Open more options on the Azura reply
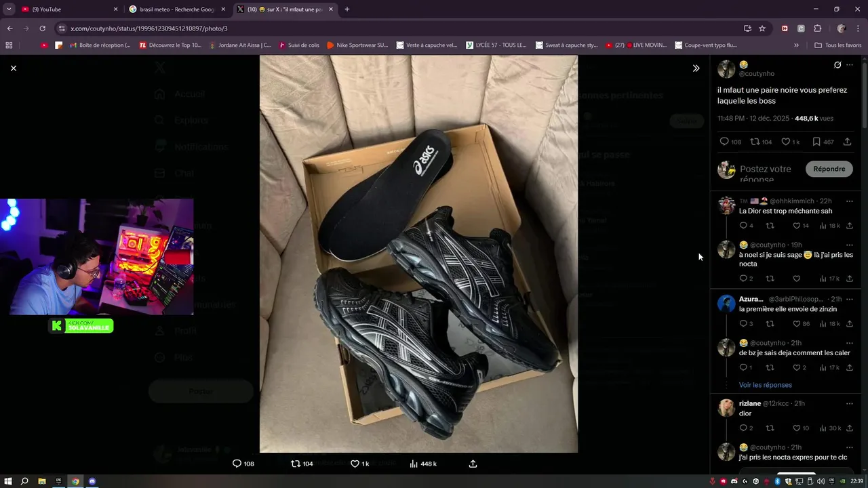 (x=849, y=299)
